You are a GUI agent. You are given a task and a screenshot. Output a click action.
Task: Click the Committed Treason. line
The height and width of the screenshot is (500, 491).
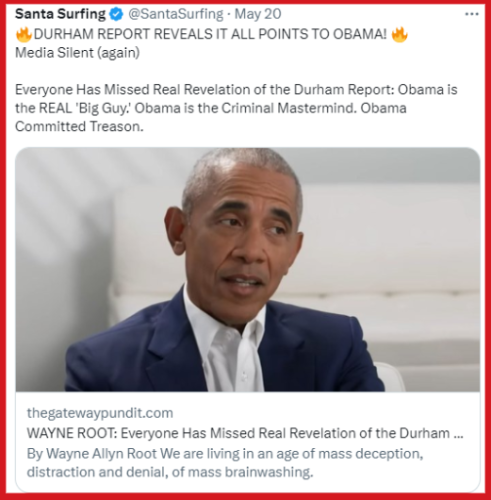[79, 127]
